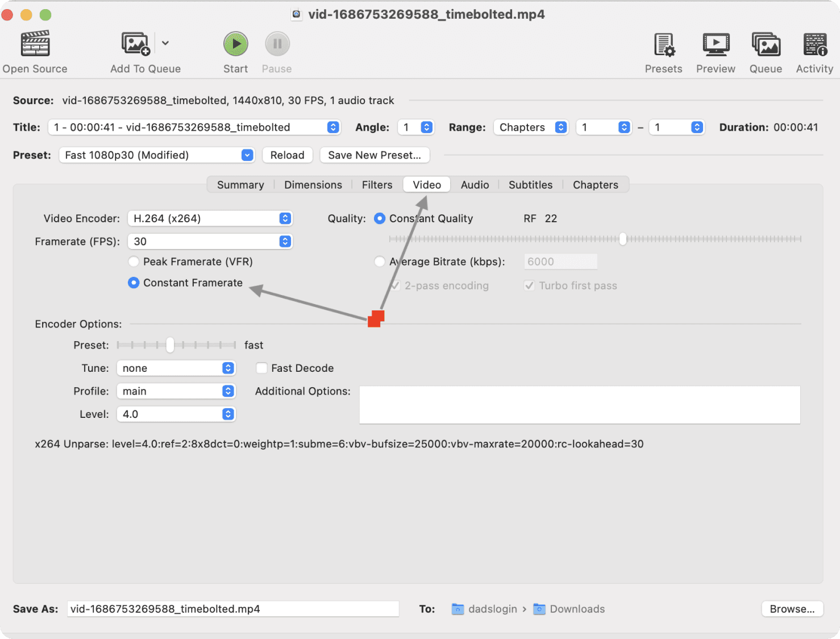Open the Profile main dropdown
This screenshot has height=639, width=840.
(176, 391)
